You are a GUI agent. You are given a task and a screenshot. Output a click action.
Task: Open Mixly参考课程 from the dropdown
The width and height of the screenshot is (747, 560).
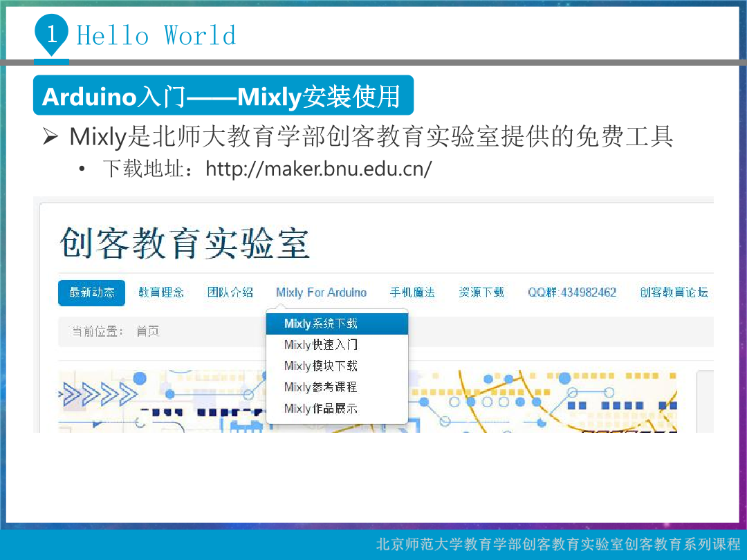(x=321, y=387)
